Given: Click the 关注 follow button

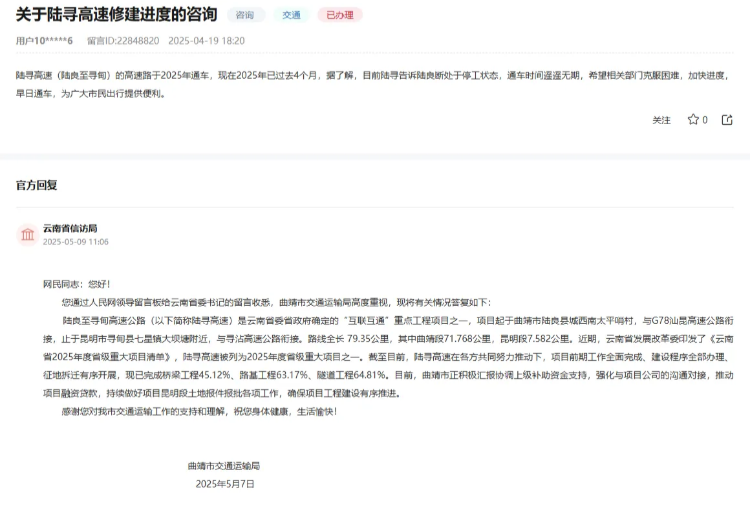Looking at the screenshot, I should (661, 120).
